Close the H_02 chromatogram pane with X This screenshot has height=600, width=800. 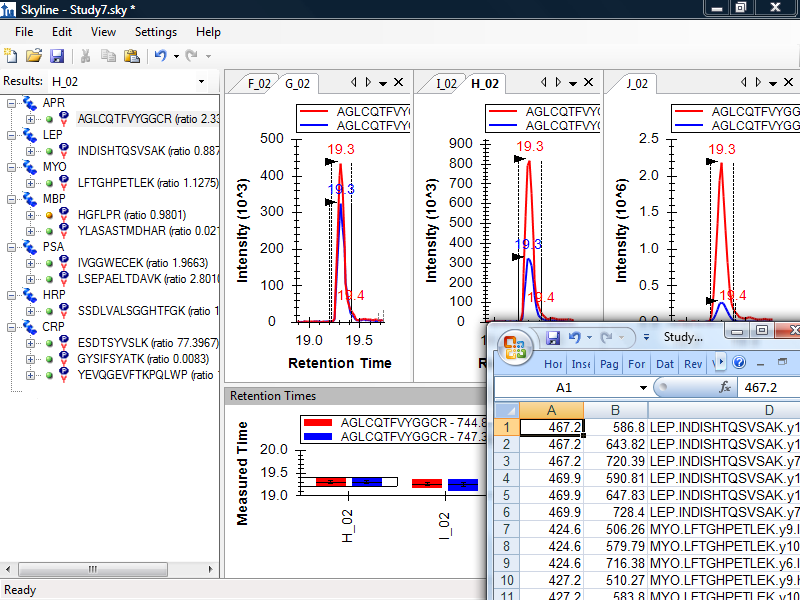click(x=588, y=83)
